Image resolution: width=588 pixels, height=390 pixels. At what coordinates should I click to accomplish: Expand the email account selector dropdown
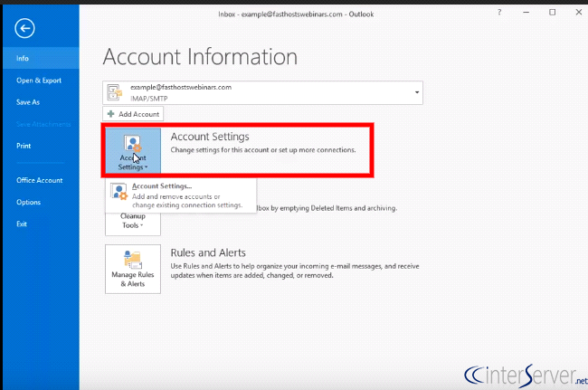417,92
